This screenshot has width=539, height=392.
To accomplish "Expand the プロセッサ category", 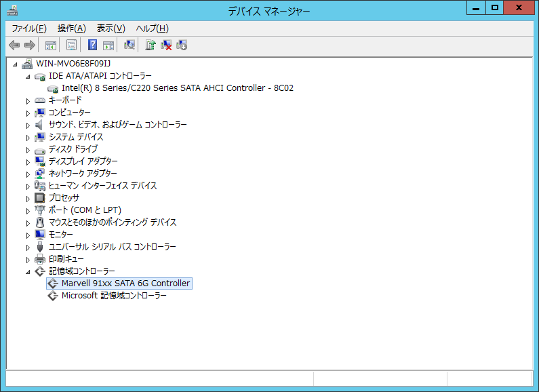I will tap(28, 199).
